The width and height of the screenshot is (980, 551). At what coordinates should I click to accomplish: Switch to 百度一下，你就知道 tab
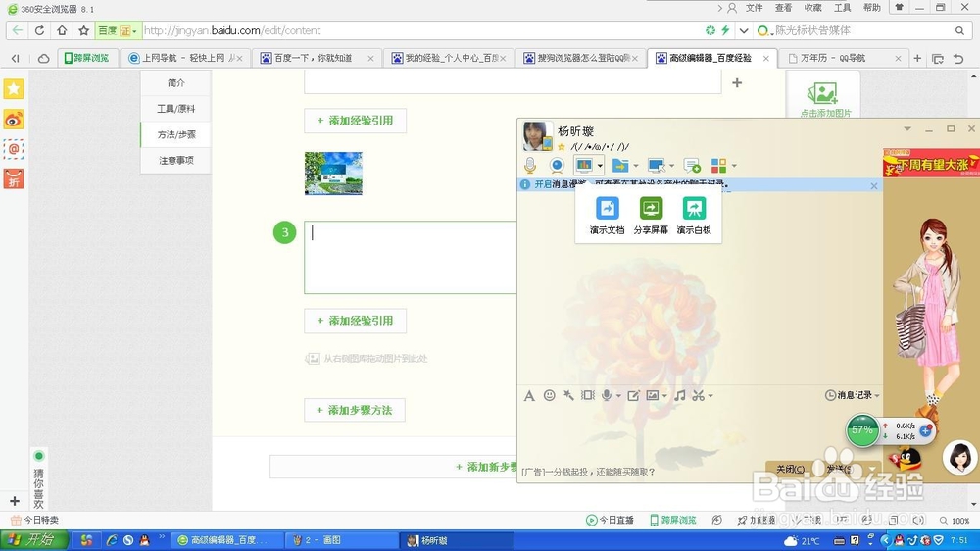click(x=314, y=58)
